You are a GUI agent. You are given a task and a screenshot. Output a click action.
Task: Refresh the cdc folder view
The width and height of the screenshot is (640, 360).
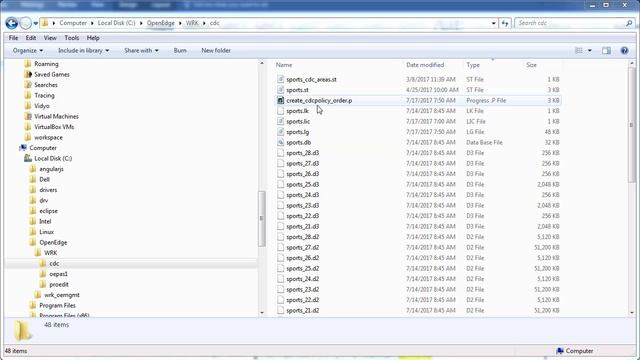tap(505, 23)
